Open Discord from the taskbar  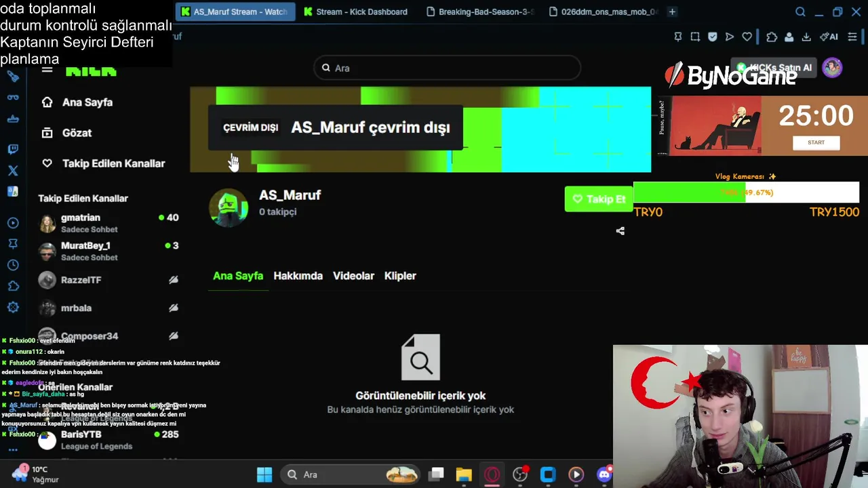coord(604,474)
